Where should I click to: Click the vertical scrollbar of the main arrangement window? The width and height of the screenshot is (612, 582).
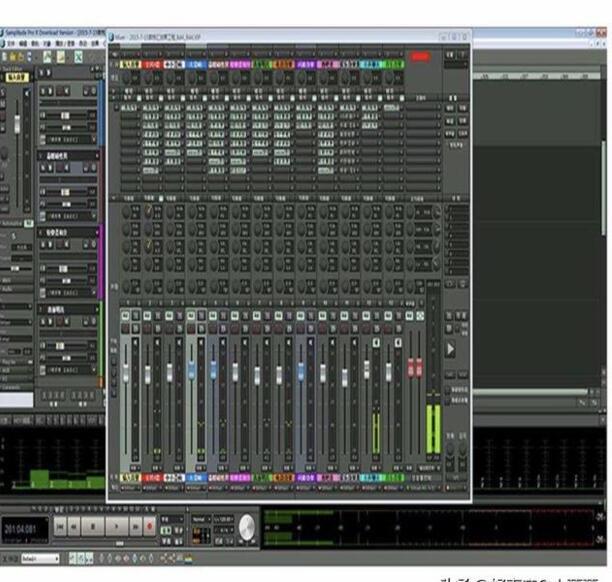click(x=604, y=187)
